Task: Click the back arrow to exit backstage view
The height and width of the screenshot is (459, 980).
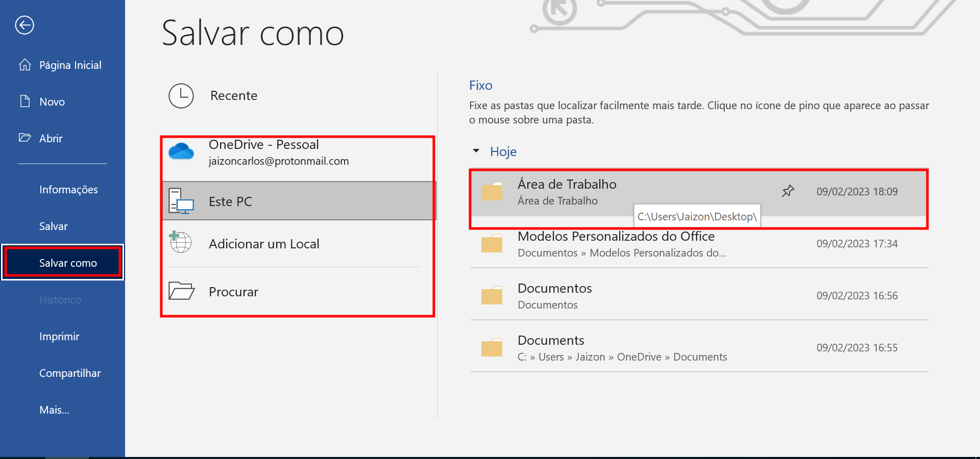Action: (24, 25)
